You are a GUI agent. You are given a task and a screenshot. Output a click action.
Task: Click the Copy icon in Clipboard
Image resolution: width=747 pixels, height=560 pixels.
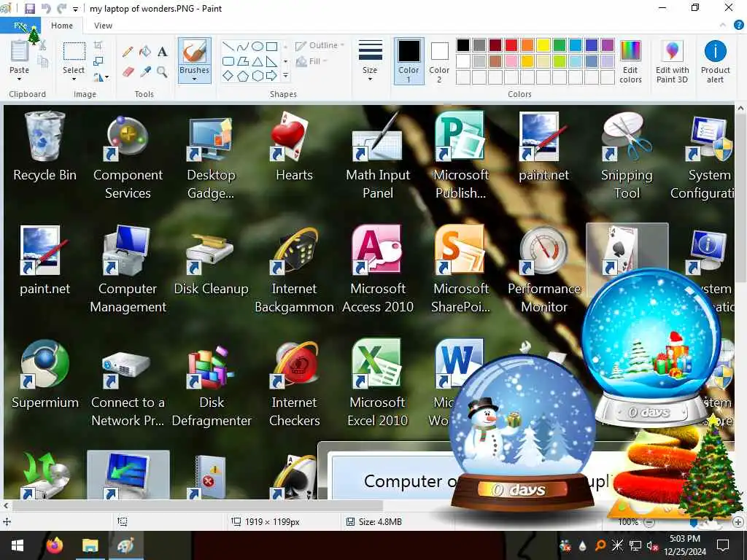pos(42,61)
